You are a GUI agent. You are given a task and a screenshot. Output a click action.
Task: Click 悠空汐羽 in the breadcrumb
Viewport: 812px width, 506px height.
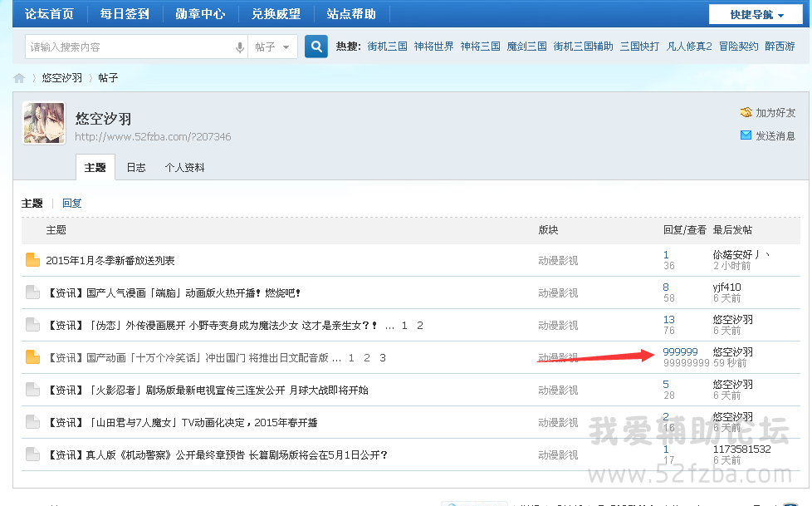click(x=62, y=78)
